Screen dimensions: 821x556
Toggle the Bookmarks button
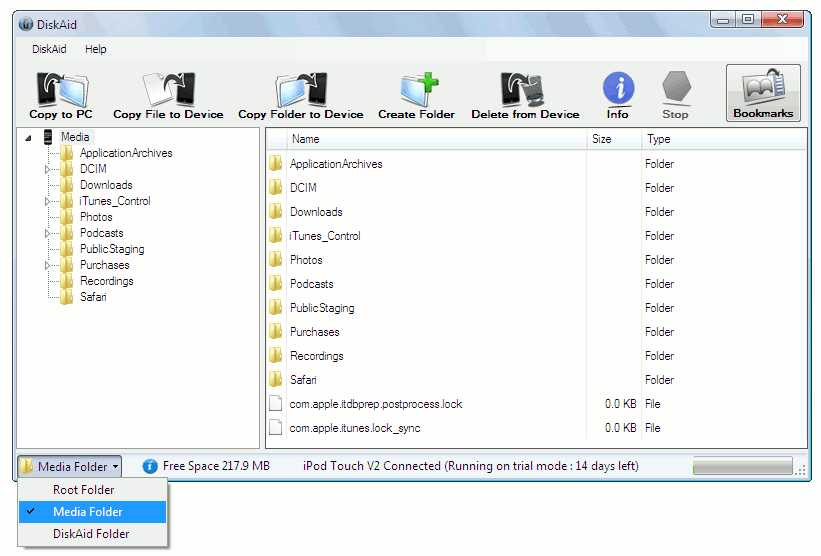(763, 93)
